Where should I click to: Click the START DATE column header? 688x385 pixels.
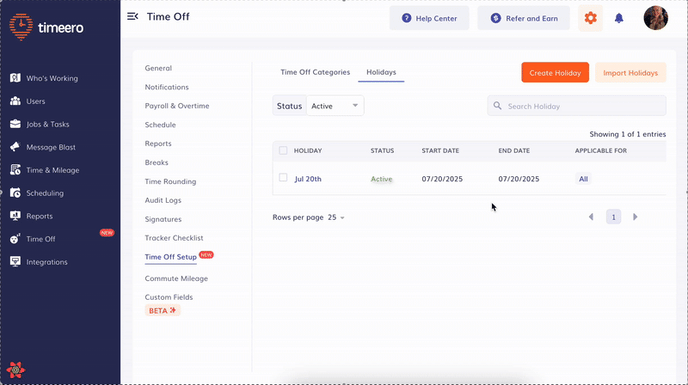(x=440, y=151)
